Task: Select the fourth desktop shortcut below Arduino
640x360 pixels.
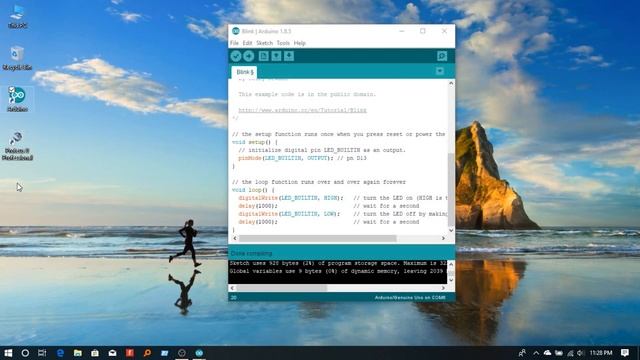Action: pyautogui.click(x=17, y=146)
